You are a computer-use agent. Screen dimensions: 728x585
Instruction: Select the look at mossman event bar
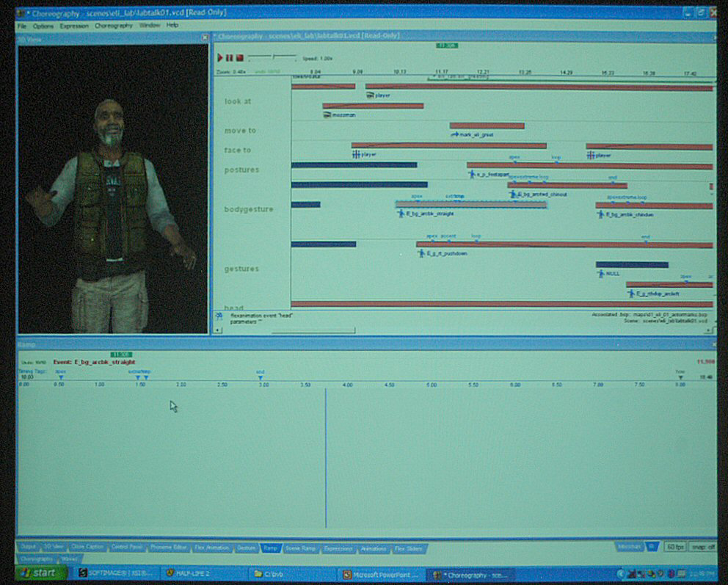tap(373, 106)
